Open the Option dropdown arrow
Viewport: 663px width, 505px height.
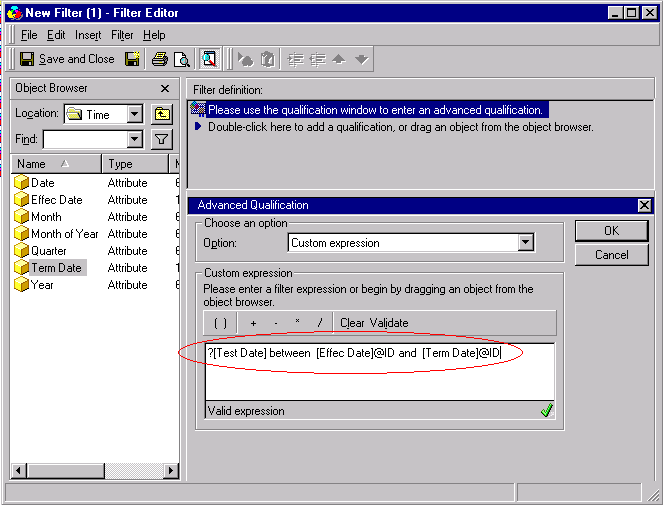coord(526,243)
